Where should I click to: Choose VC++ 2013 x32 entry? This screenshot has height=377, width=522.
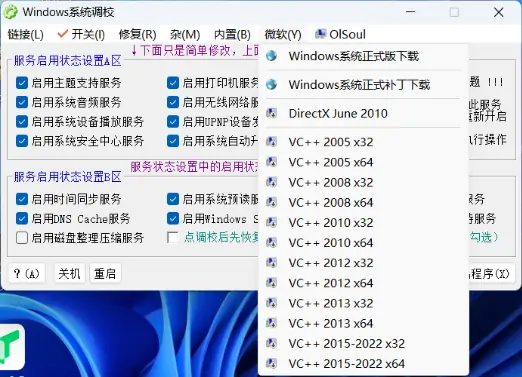(x=363, y=303)
